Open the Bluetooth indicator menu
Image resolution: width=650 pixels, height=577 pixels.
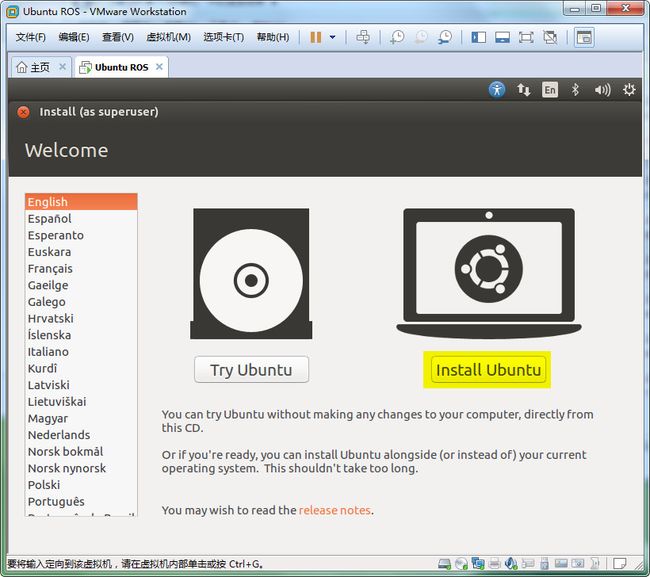coord(575,90)
